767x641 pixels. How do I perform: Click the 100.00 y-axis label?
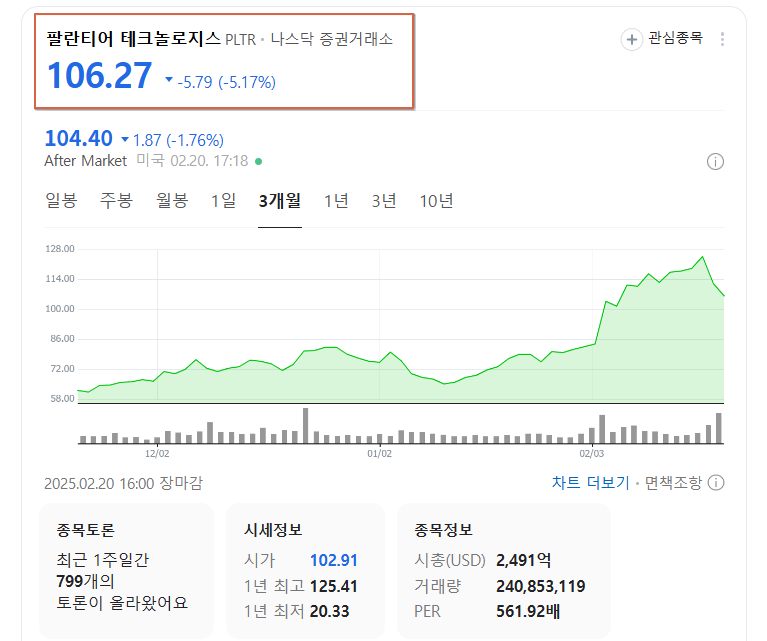pos(60,309)
